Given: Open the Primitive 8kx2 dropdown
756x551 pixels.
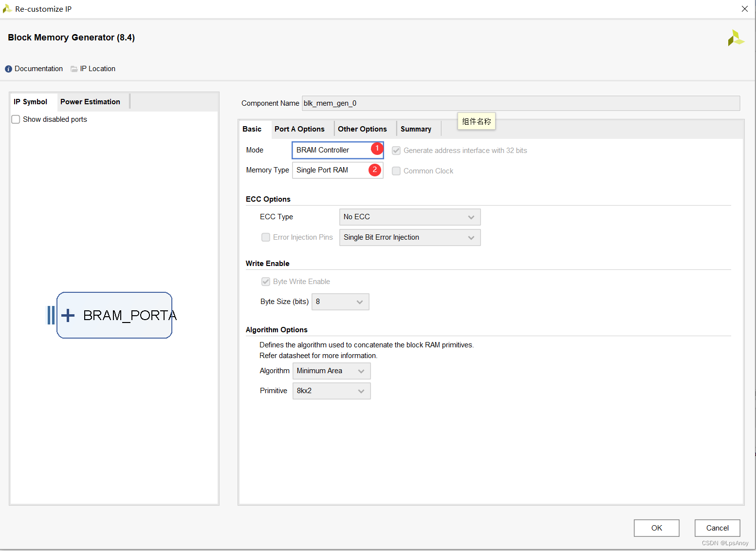Looking at the screenshot, I should pos(332,391).
